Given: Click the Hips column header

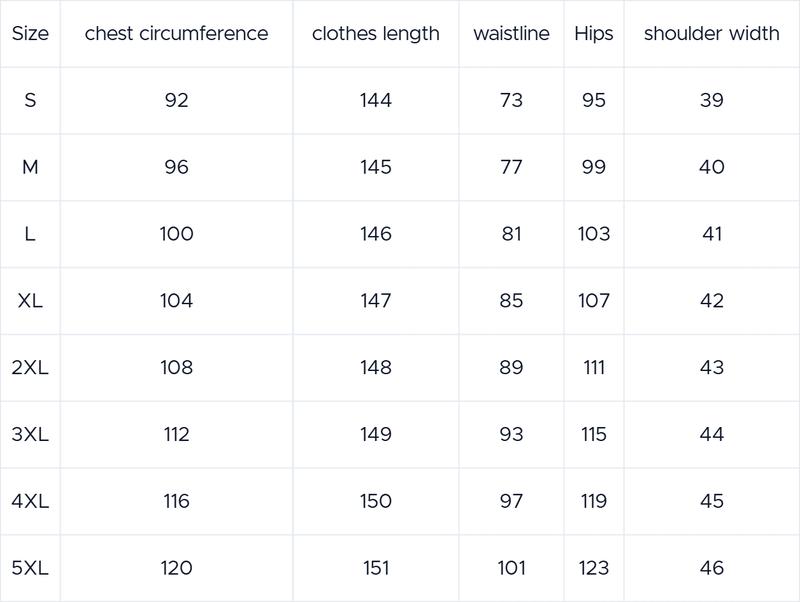Looking at the screenshot, I should pos(594,34).
